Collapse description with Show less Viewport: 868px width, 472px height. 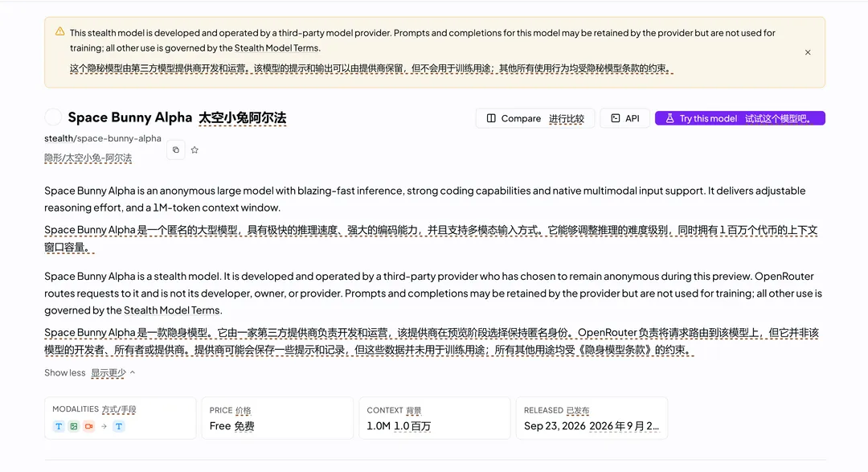[x=90, y=373]
